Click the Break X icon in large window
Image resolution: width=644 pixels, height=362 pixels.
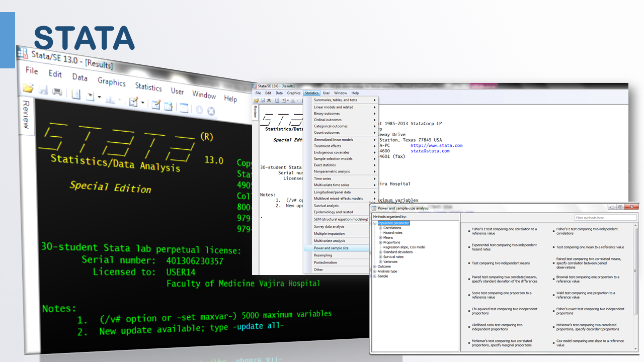coord(211,111)
